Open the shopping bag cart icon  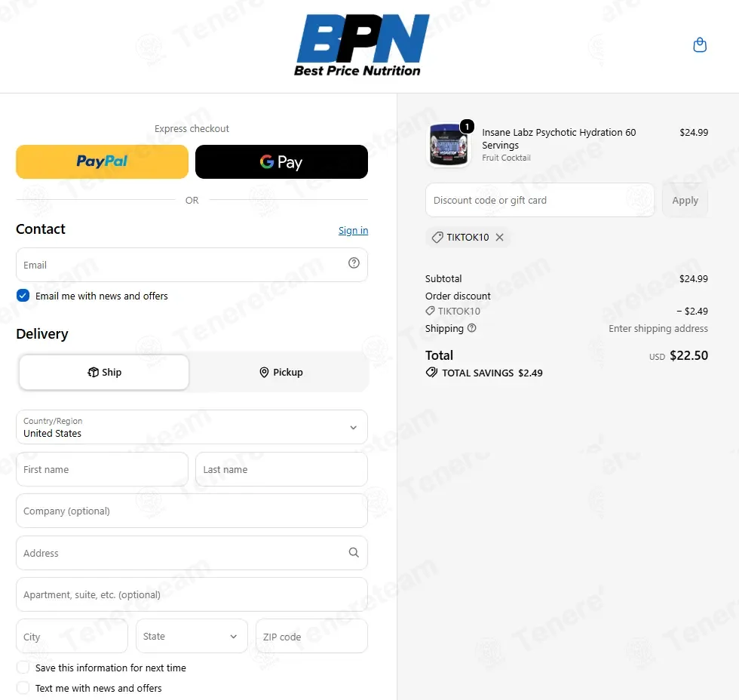coord(700,45)
